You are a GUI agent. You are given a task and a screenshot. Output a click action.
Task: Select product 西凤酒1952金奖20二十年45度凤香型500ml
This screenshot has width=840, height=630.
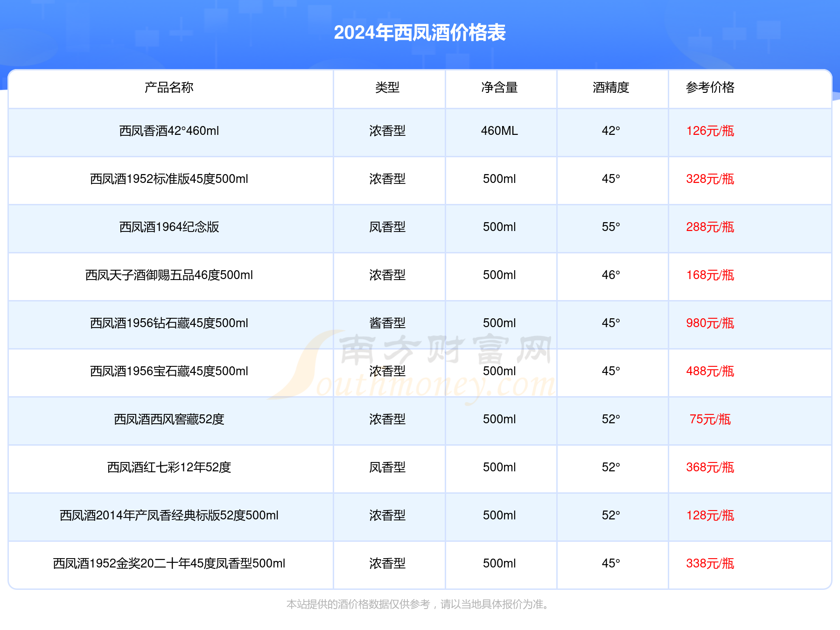(169, 563)
